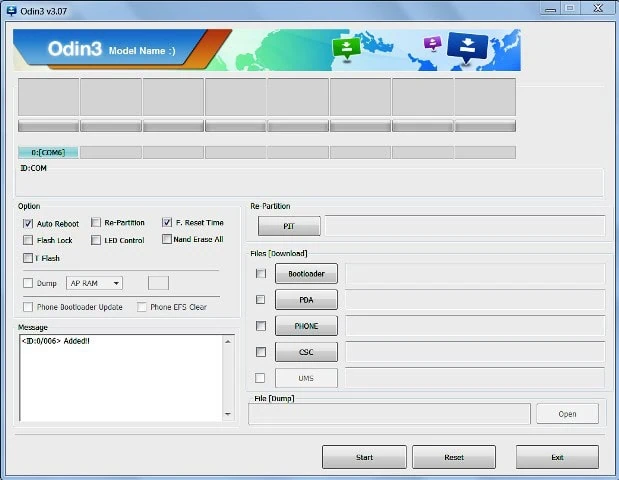Choose a firmware with the PDA button
This screenshot has height=480, width=619.
click(306, 300)
